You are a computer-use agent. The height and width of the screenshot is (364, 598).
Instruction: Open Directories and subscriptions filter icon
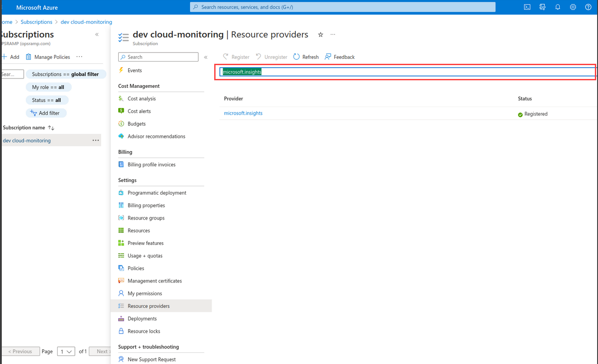click(x=542, y=7)
